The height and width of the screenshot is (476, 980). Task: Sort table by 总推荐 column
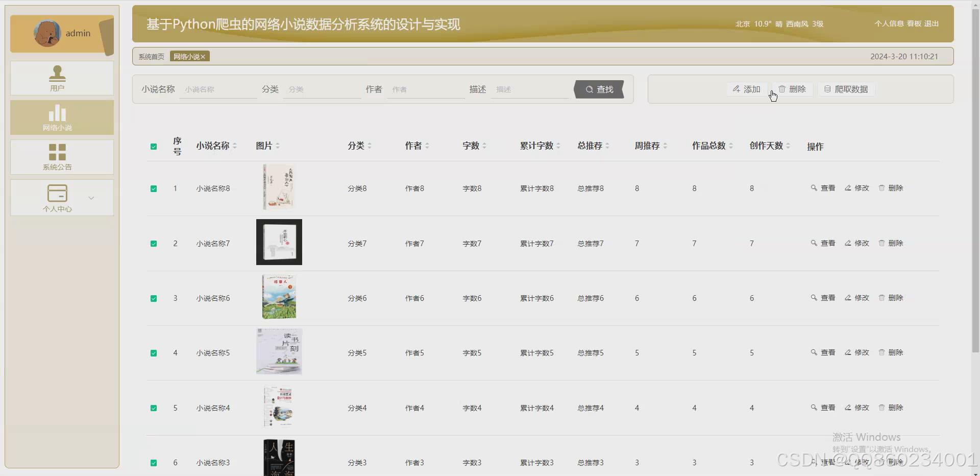[x=607, y=146]
